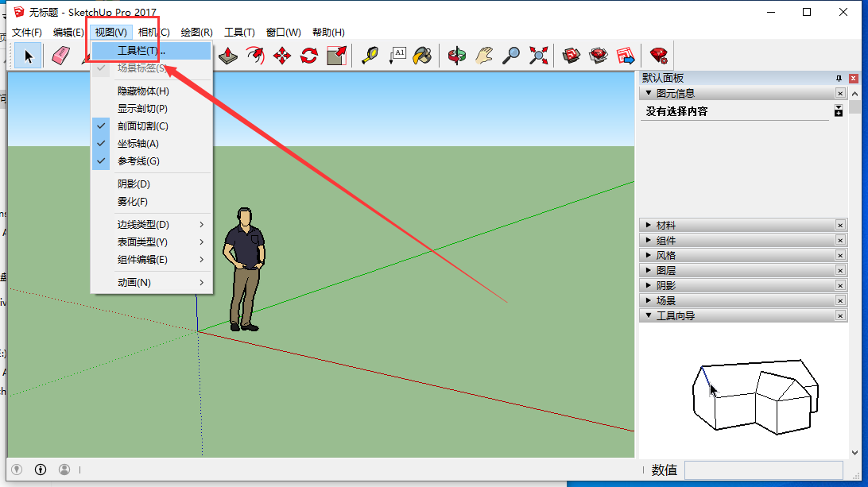Select the Rotate tool

point(309,56)
